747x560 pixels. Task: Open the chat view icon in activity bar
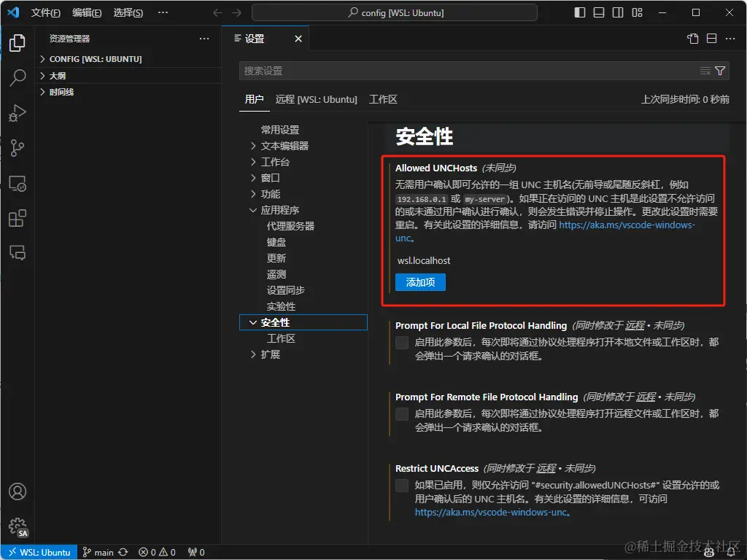point(18,252)
